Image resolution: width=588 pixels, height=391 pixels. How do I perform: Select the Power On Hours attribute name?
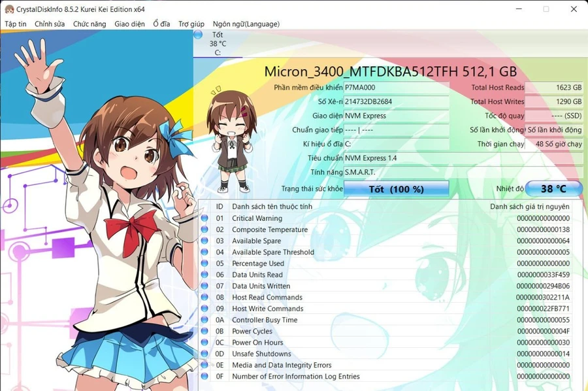pos(257,342)
